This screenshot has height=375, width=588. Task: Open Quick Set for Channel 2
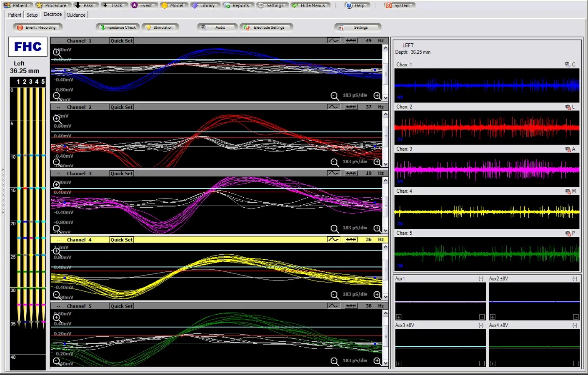(x=121, y=107)
